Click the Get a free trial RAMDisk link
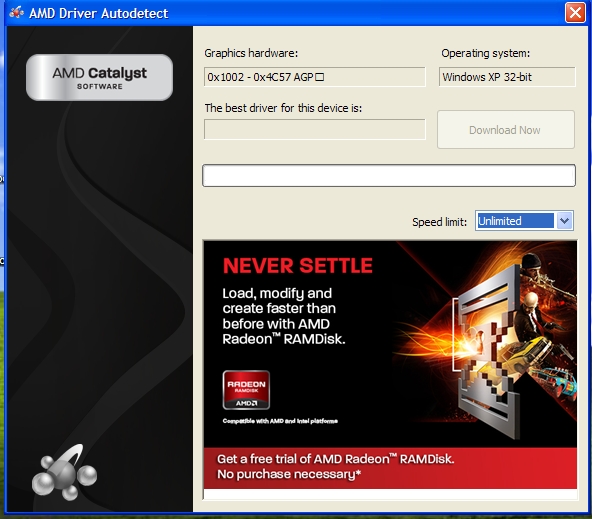The width and height of the screenshot is (592, 519). tap(335, 466)
